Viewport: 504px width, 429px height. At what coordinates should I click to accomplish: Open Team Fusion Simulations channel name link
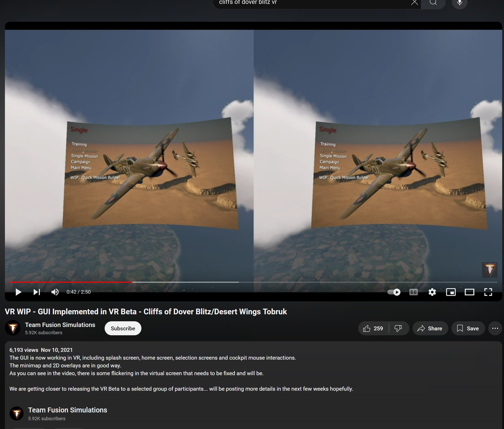[x=60, y=325]
